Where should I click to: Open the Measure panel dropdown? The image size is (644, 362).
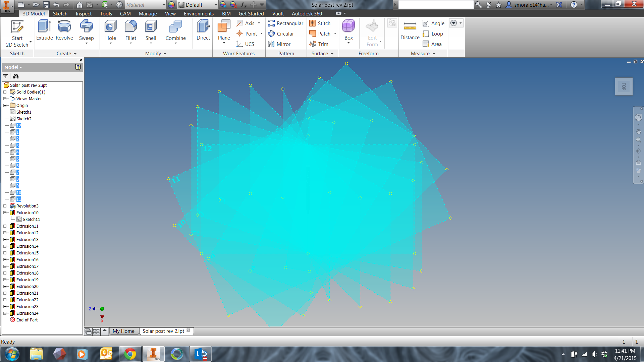pos(434,54)
